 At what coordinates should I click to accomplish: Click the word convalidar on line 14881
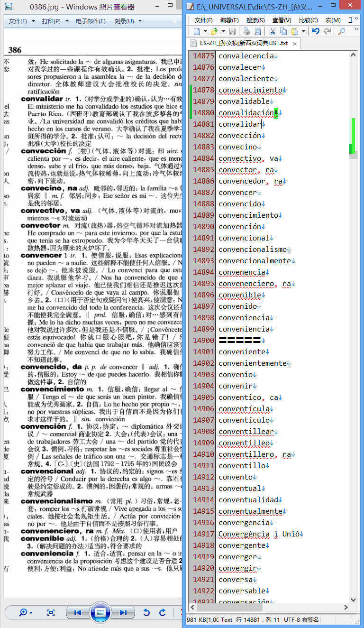pyautogui.click(x=240, y=124)
